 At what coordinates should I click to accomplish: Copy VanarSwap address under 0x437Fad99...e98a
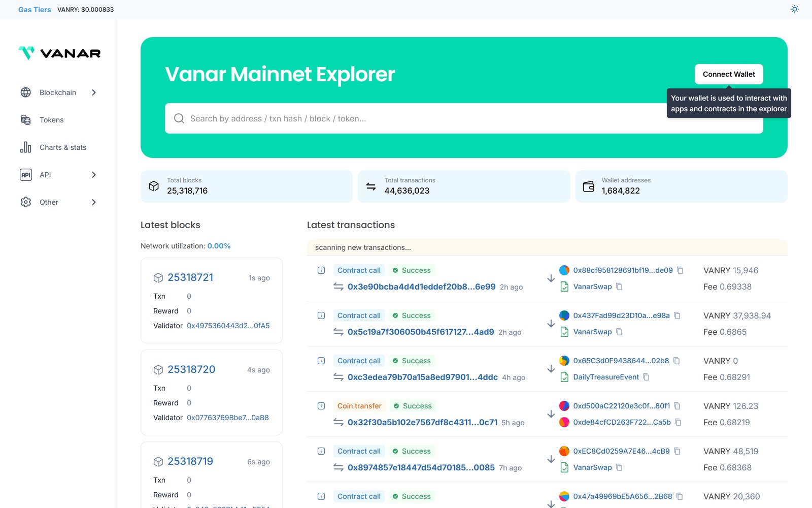pyautogui.click(x=619, y=332)
